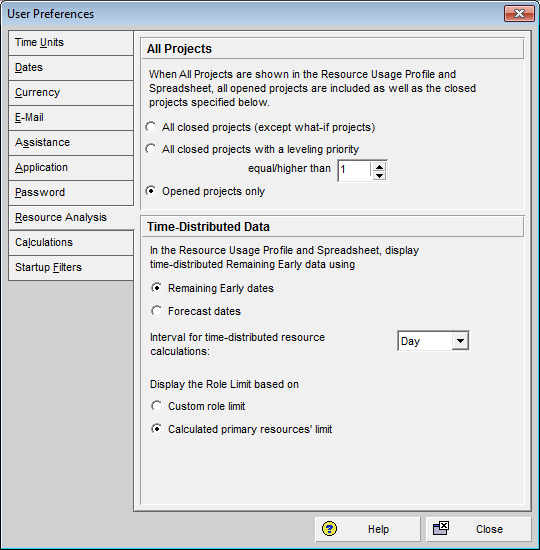The width and height of the screenshot is (540, 550).
Task: Click 'Interval for time-distributed resource calculations' label
Action: (x=238, y=344)
